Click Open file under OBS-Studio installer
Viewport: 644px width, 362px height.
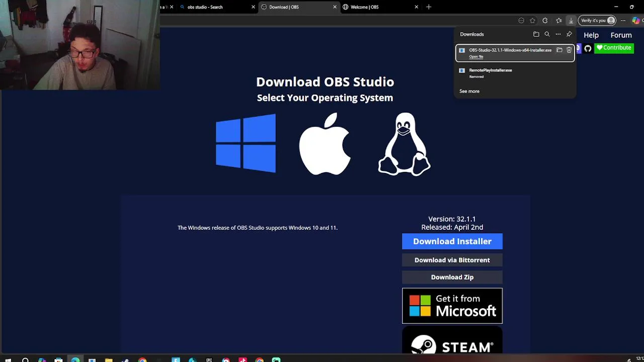click(476, 57)
